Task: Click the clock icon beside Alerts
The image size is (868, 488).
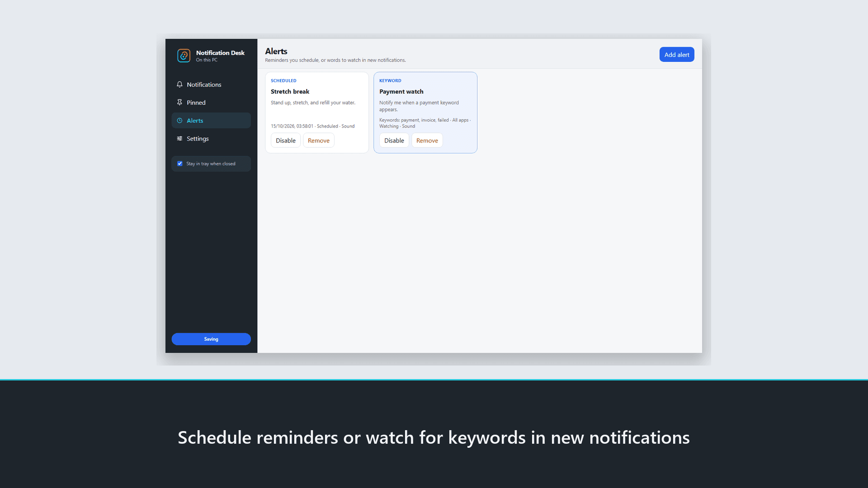Action: [179, 121]
